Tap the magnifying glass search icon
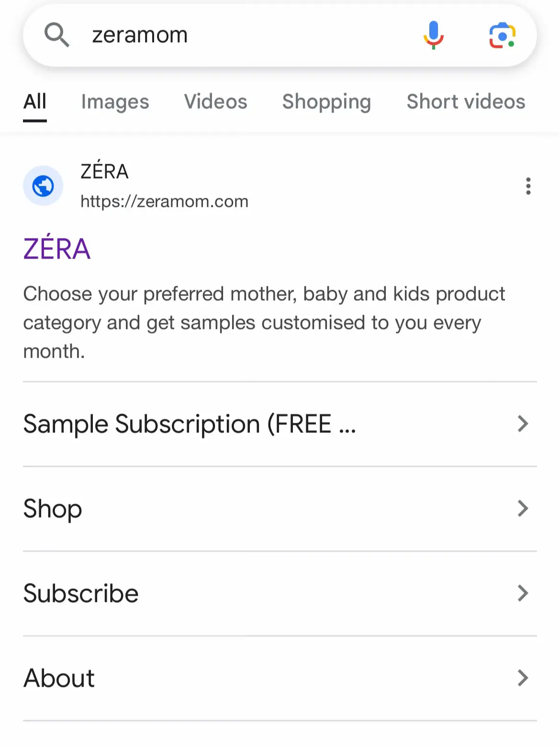The width and height of the screenshot is (560, 747). point(56,35)
